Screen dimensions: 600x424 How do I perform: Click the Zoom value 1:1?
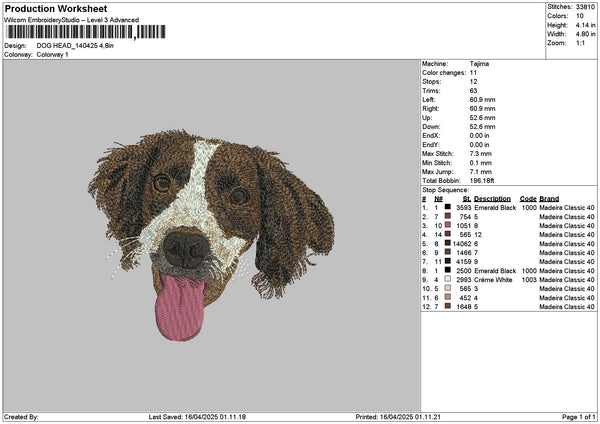[580, 43]
